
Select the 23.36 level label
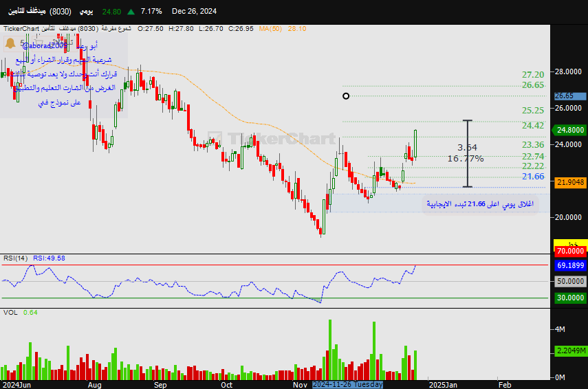pyautogui.click(x=533, y=144)
